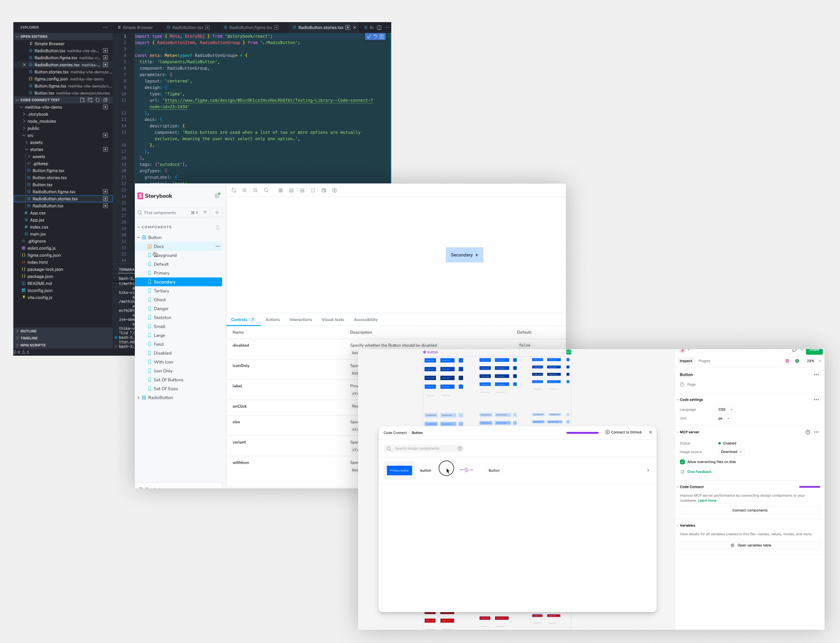Click the refresh explorer icon in VS Code

[x=98, y=100]
